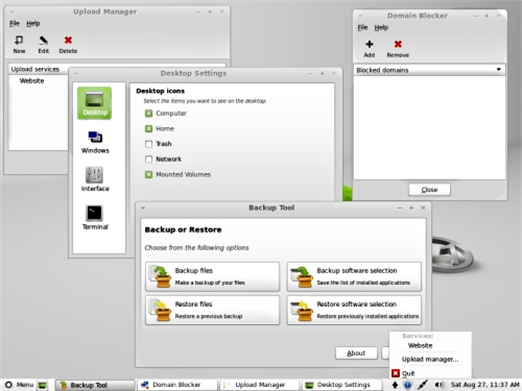
Task: Select the Windows category in Desktop Settings
Action: 95,142
